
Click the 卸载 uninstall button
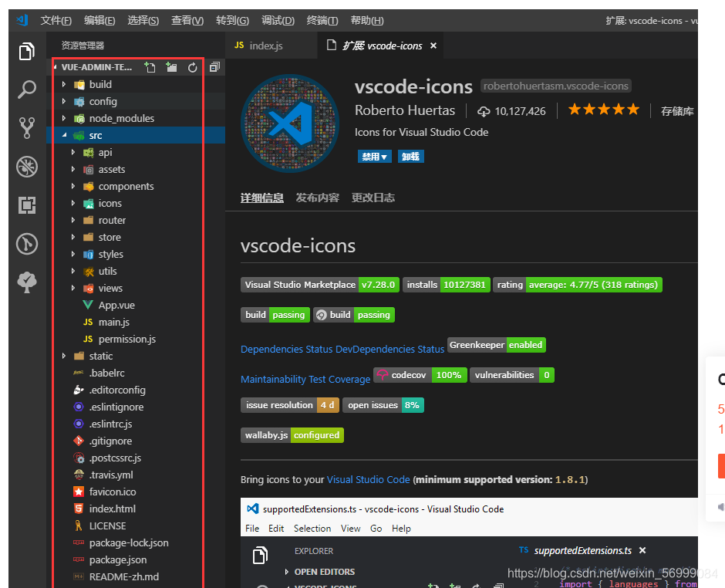(x=410, y=157)
